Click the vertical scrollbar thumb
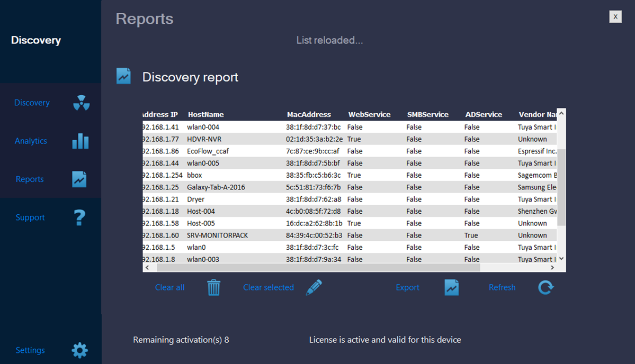Viewport: 635px width, 364px height. pos(561,187)
